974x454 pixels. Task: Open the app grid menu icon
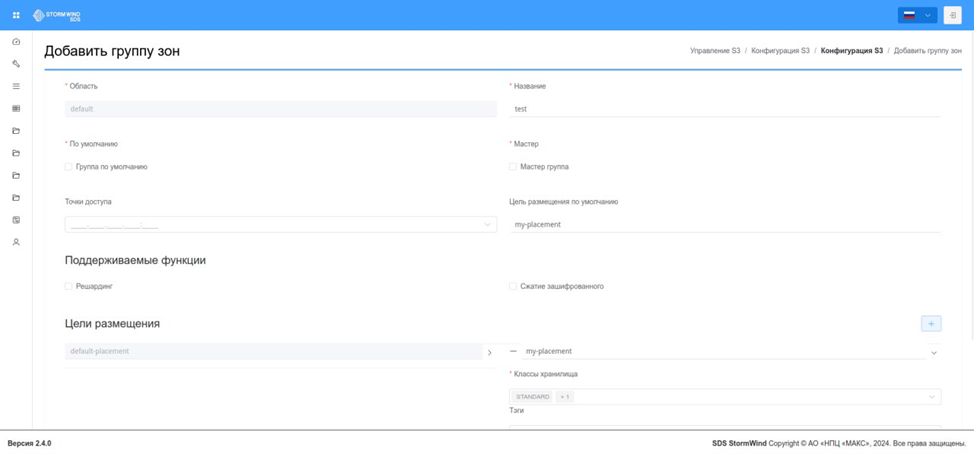(x=16, y=15)
